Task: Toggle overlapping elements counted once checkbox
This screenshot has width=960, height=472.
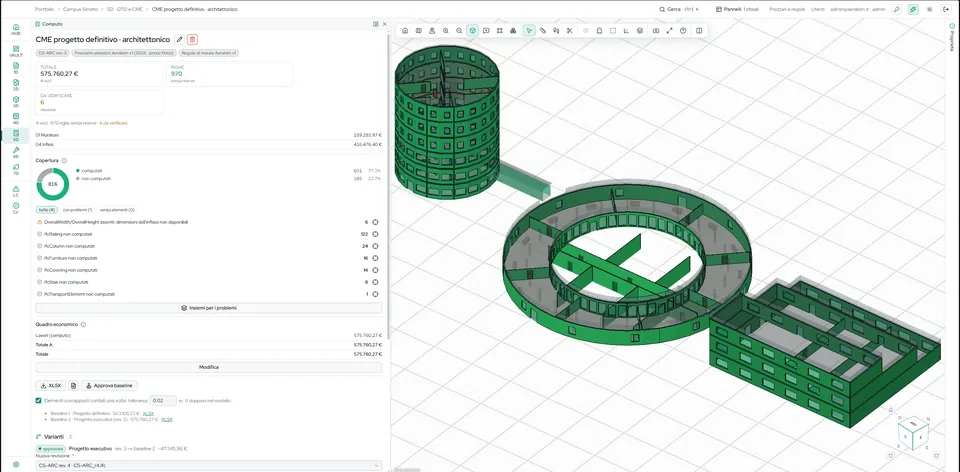Action: [39, 400]
